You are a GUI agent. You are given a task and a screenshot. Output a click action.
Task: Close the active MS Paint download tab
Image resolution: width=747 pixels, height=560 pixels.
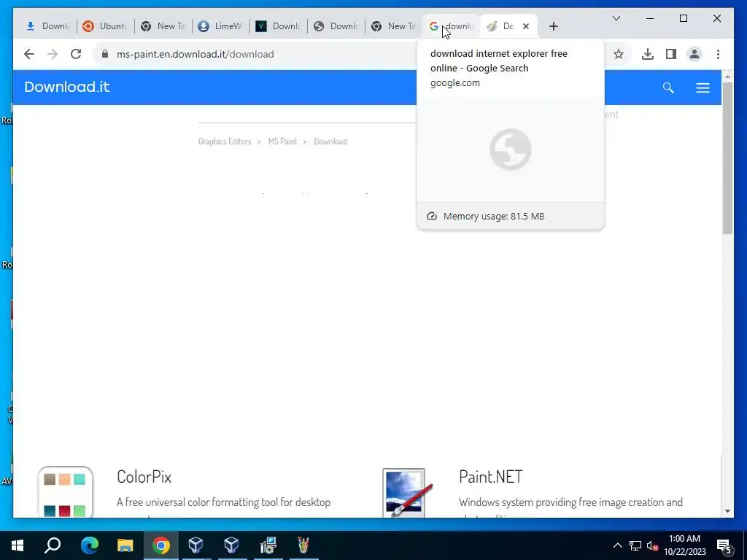coord(526,26)
